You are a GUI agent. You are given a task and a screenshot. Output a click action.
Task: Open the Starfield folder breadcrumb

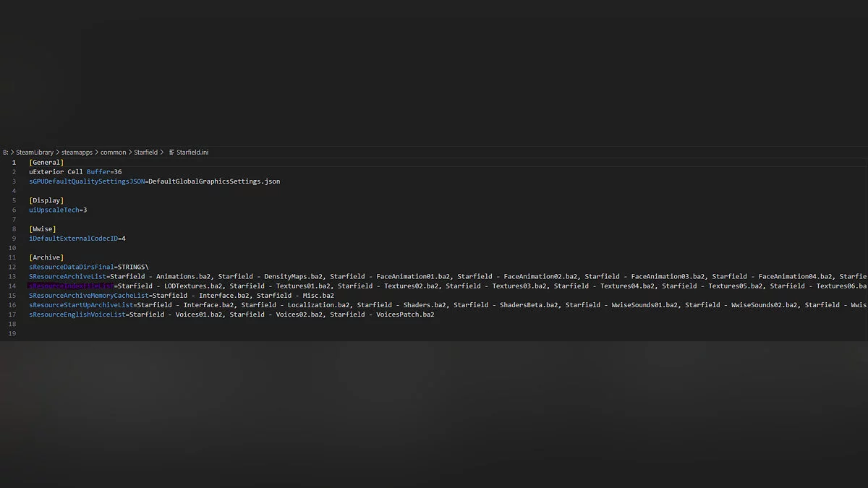145,153
